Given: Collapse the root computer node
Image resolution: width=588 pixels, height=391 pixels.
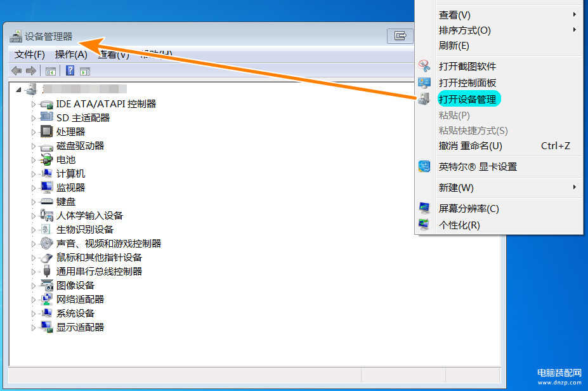Looking at the screenshot, I should [x=18, y=89].
